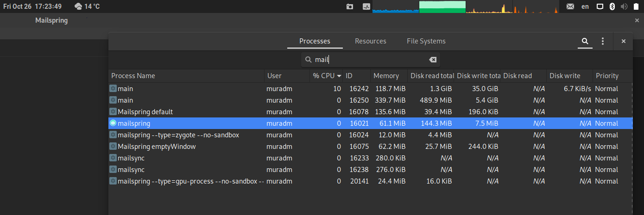The height and width of the screenshot is (215, 644).
Task: Switch to the File Systems tab
Action: (x=426, y=41)
